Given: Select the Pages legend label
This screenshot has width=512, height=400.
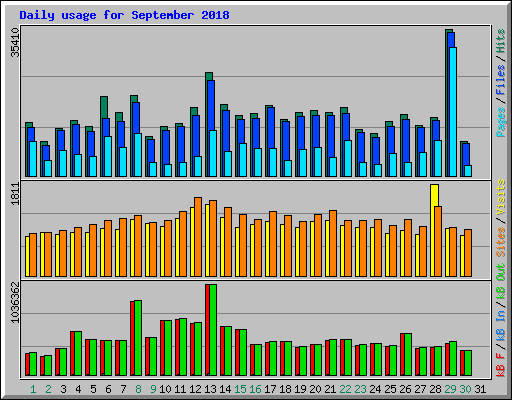Looking at the screenshot, I should pyautogui.click(x=500, y=122).
